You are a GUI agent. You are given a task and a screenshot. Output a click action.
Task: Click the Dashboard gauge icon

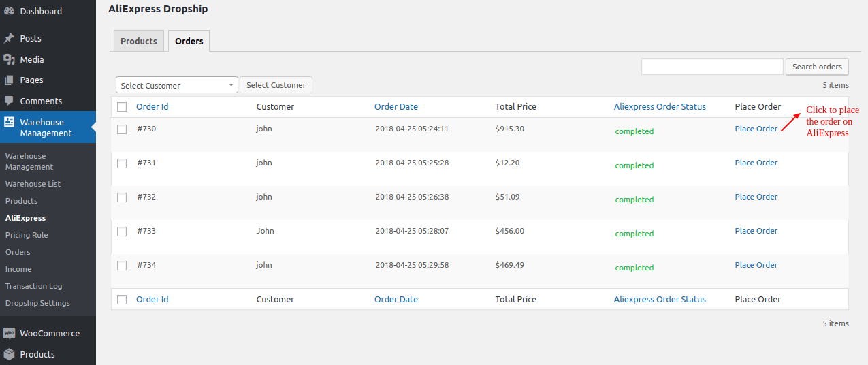pos(9,11)
